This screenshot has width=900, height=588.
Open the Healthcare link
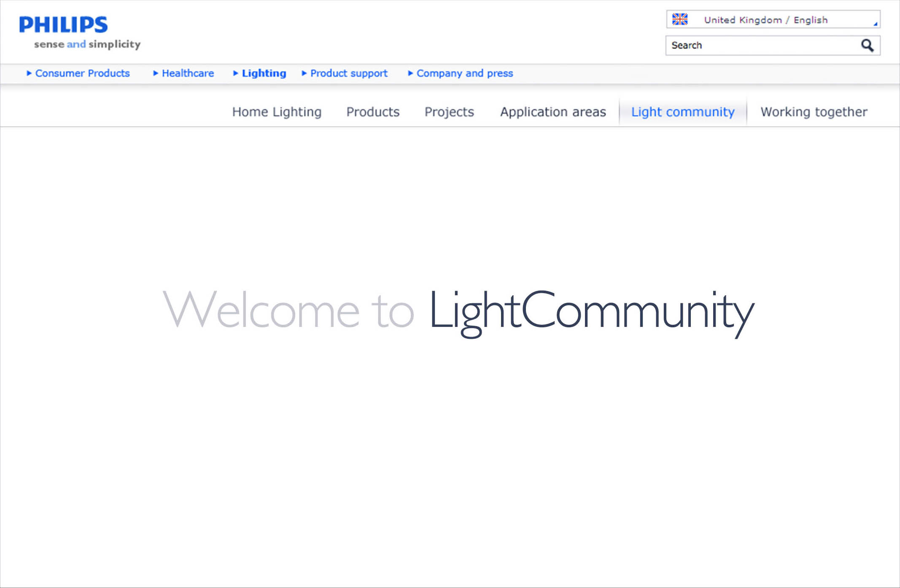[x=188, y=73]
